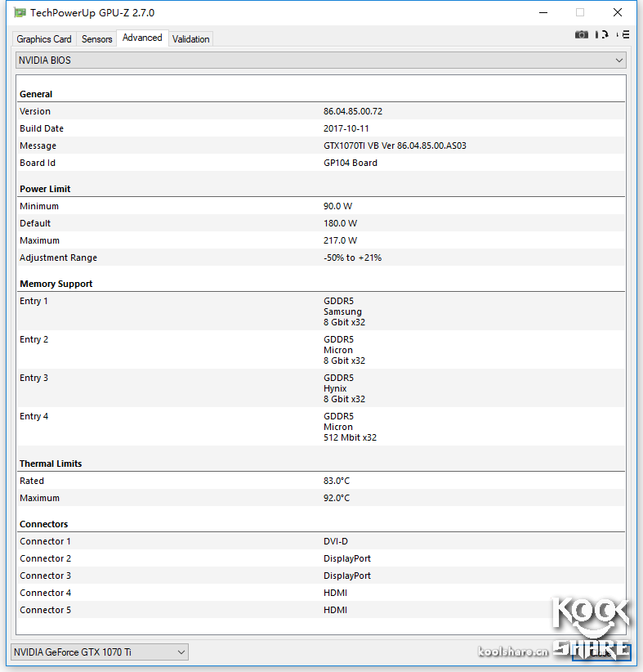The height and width of the screenshot is (672, 643).
Task: Select the Advanced tab
Action: [142, 38]
